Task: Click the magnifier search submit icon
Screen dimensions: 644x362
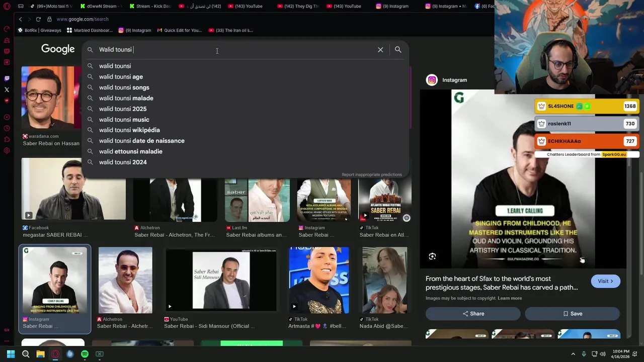Action: 398,50
